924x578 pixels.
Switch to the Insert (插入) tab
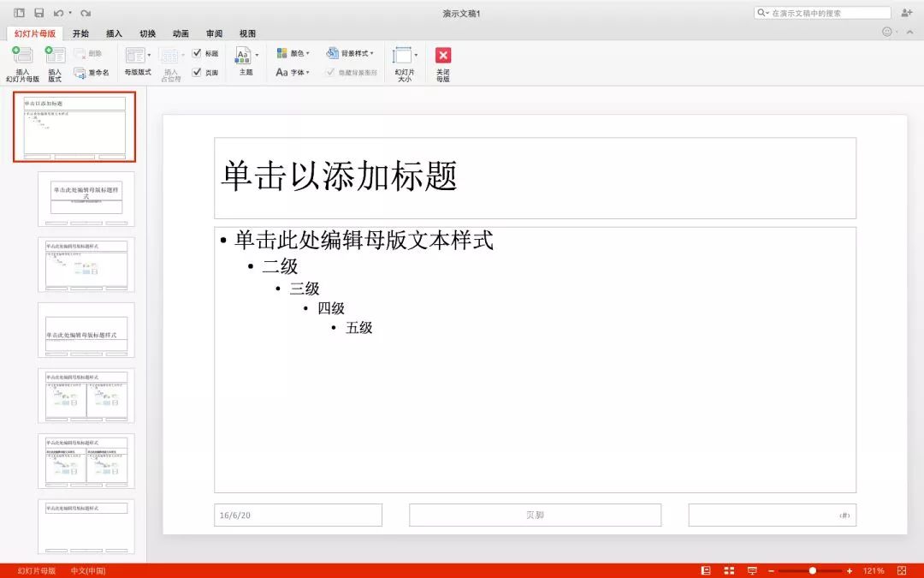point(114,33)
